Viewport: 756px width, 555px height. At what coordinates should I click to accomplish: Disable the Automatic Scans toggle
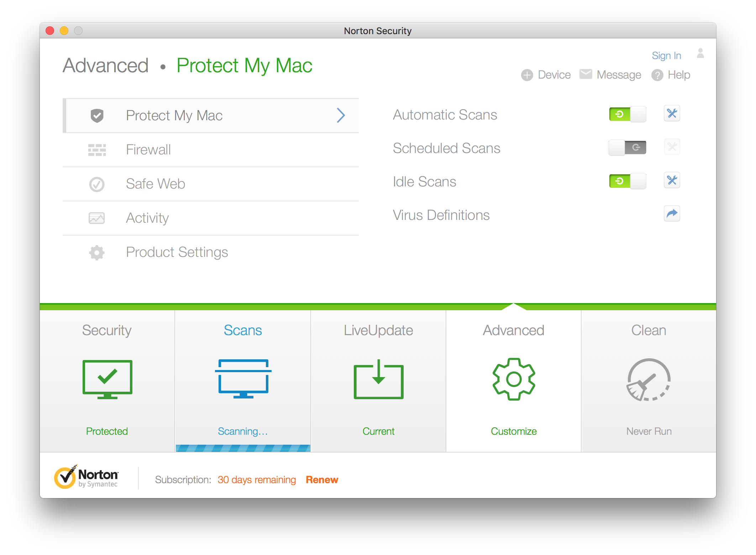point(628,114)
